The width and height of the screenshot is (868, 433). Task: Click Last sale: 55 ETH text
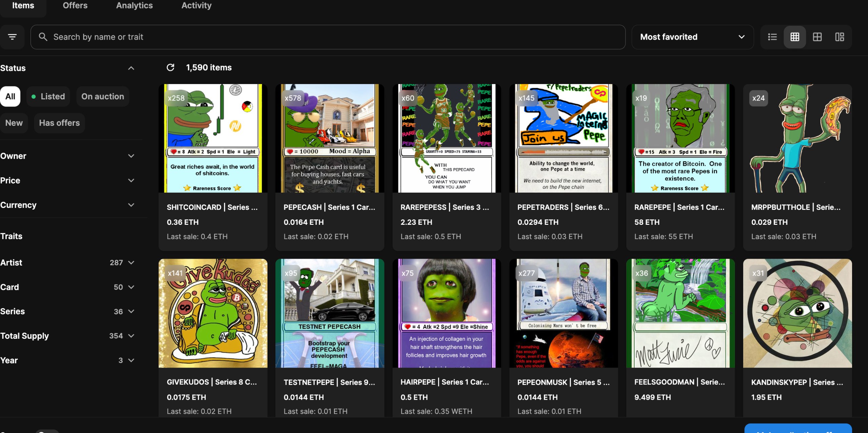pyautogui.click(x=664, y=236)
